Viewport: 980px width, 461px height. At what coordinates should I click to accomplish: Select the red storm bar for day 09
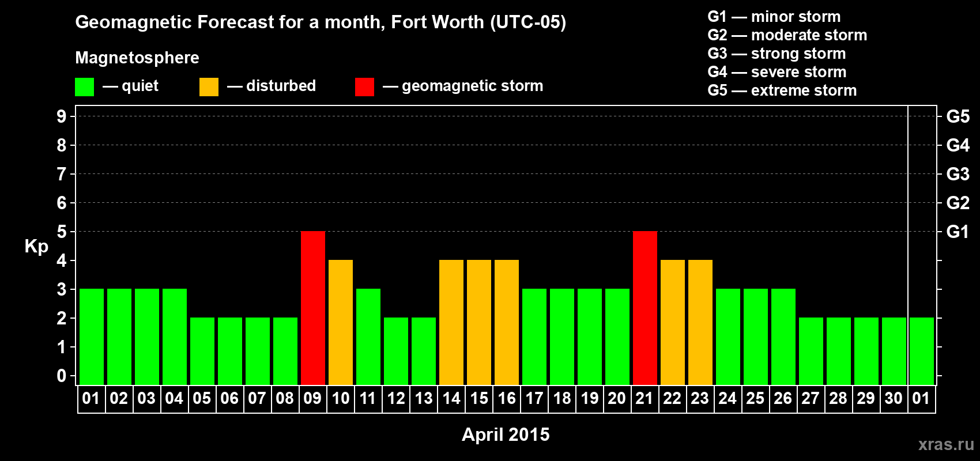click(x=313, y=308)
